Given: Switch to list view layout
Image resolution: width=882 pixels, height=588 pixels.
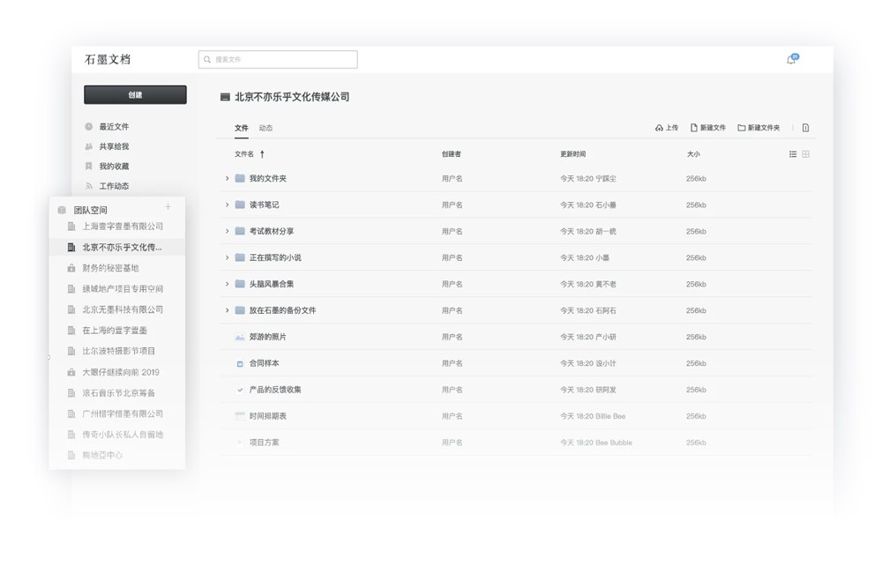Looking at the screenshot, I should pos(793,154).
